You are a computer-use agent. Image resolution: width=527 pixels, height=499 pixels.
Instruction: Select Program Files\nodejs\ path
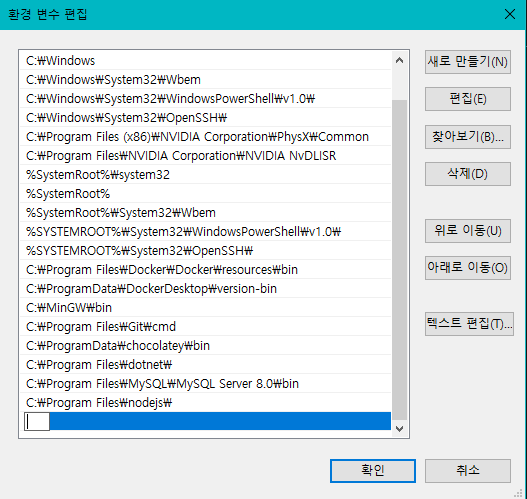205,403
